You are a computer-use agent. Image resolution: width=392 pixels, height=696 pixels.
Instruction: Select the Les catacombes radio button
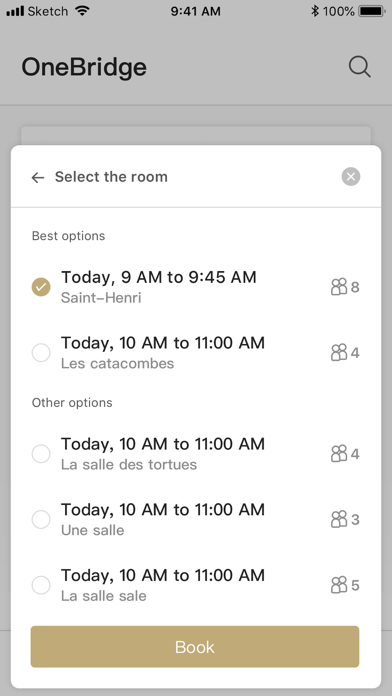pos(41,352)
